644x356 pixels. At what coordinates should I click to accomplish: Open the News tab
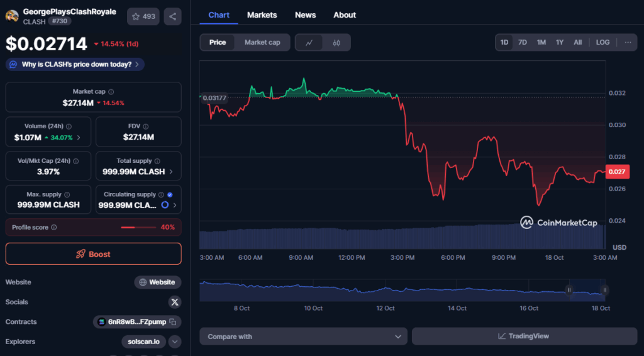[305, 14]
